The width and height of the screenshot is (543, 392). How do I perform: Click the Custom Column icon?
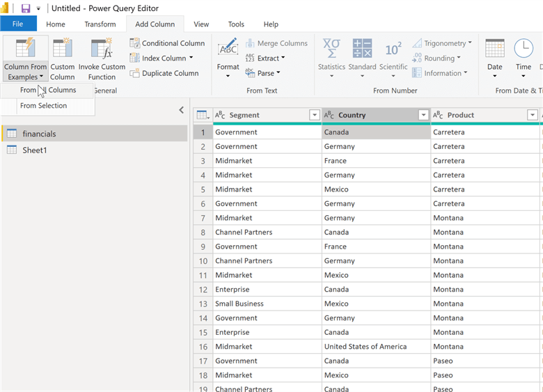62,49
